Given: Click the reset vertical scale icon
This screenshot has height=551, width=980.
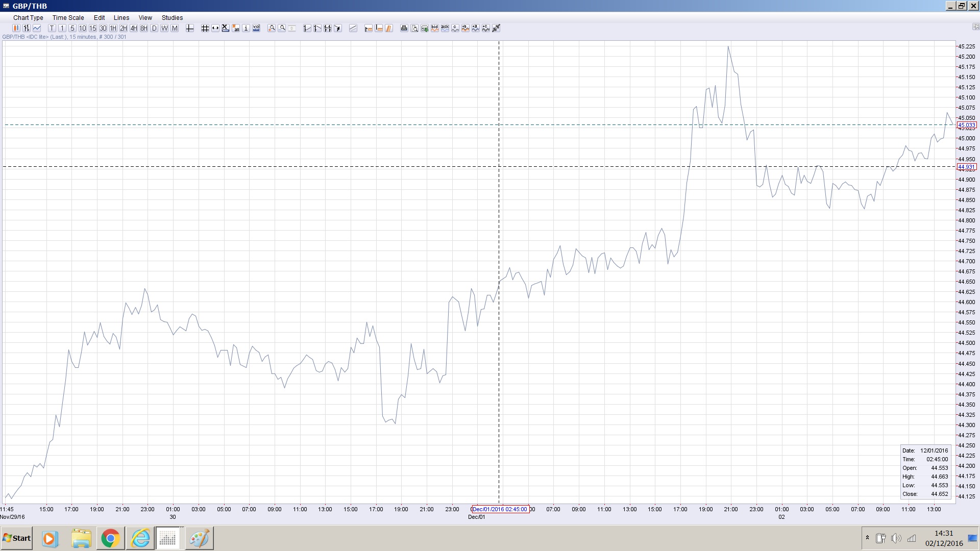Looking at the screenshot, I should point(292,28).
